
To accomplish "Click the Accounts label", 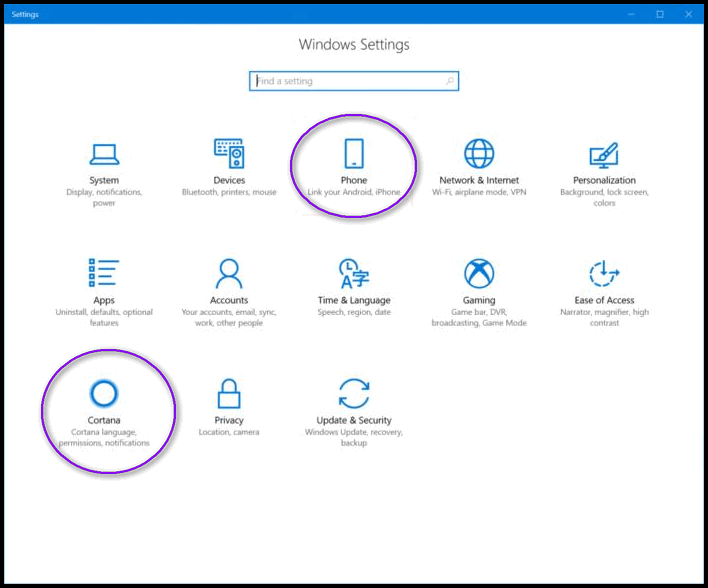I will click(229, 300).
